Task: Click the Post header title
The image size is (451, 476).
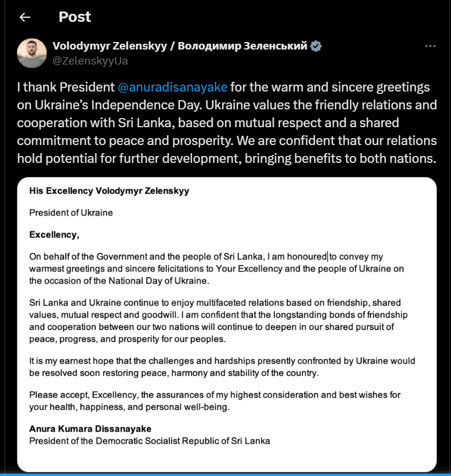Action: click(75, 17)
